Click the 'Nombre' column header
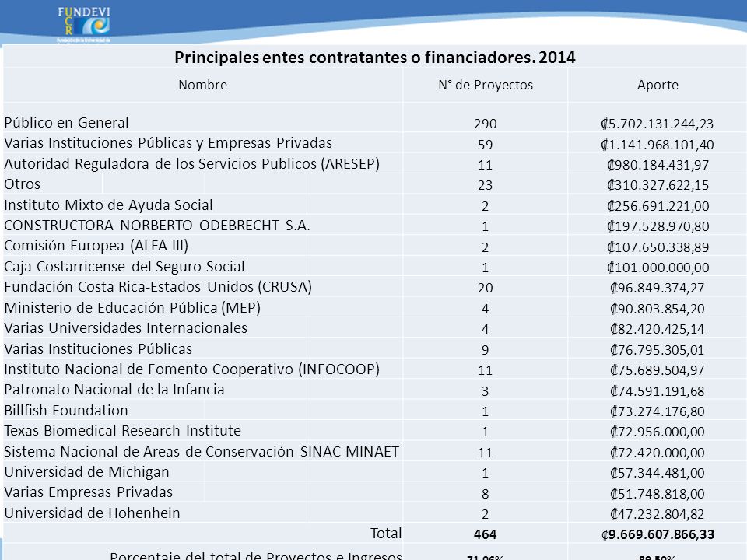747x560 pixels. pyautogui.click(x=202, y=85)
